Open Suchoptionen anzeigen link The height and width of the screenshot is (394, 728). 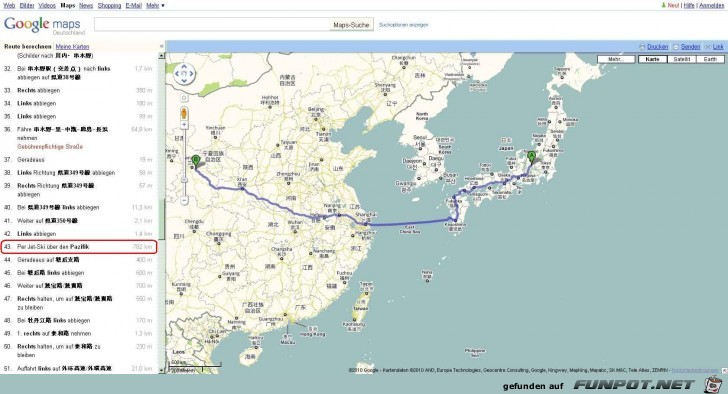403,25
